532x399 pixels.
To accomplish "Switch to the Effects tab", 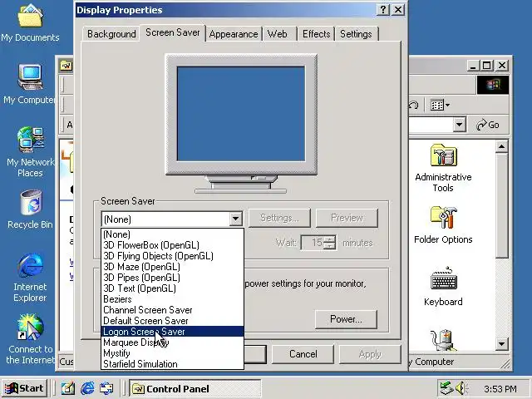I will coord(316,34).
